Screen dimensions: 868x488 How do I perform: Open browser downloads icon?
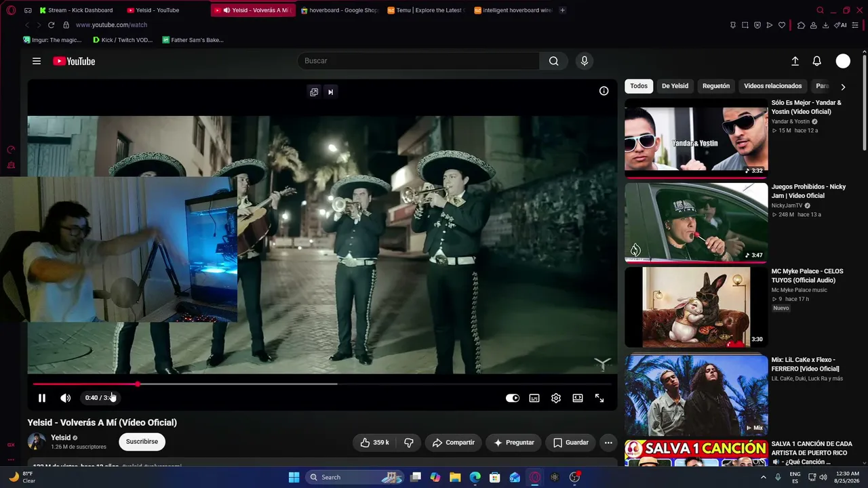tap(825, 25)
